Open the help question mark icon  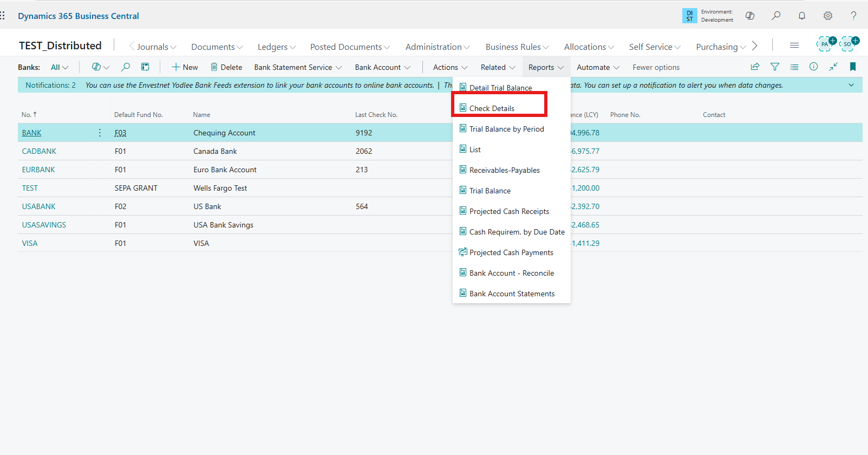pos(853,16)
